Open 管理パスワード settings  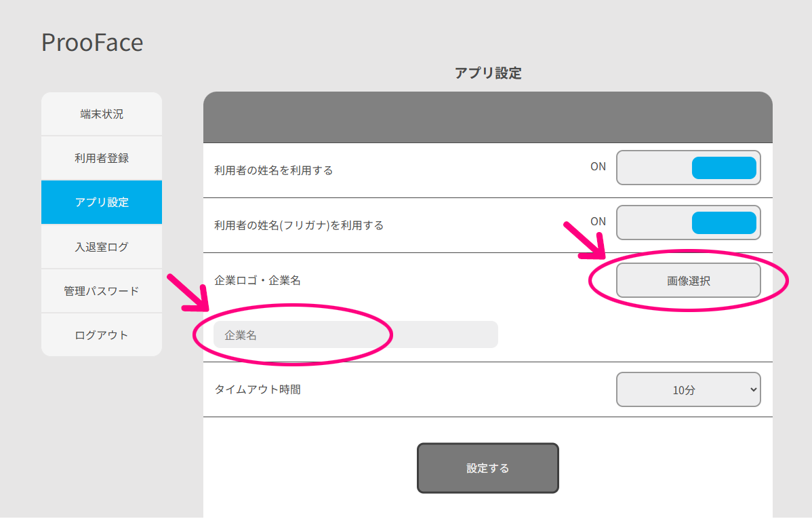pyautogui.click(x=102, y=291)
